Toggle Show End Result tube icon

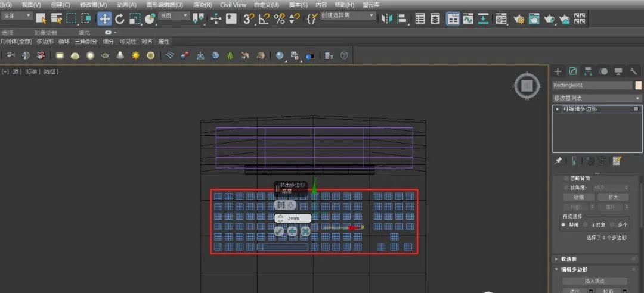point(574,161)
